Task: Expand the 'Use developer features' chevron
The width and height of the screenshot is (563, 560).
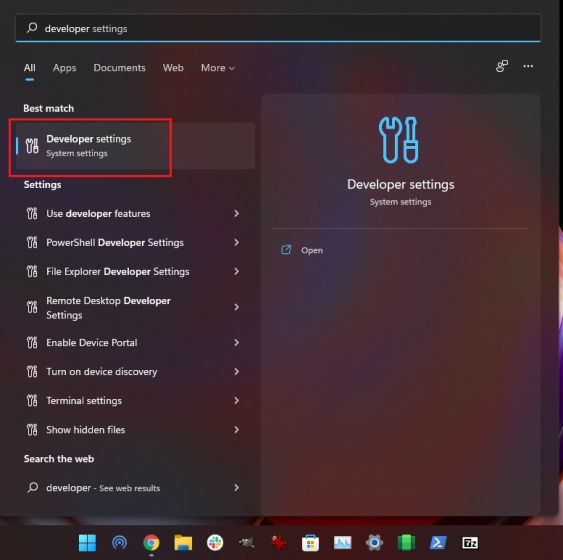Action: click(x=236, y=214)
